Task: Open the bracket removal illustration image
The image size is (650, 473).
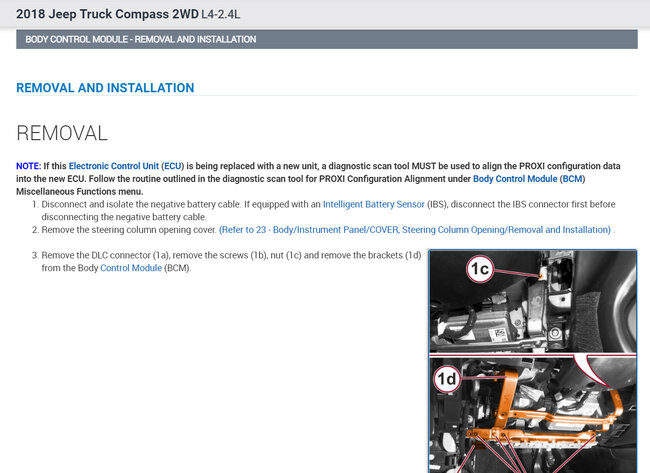Action: pyautogui.click(x=533, y=361)
